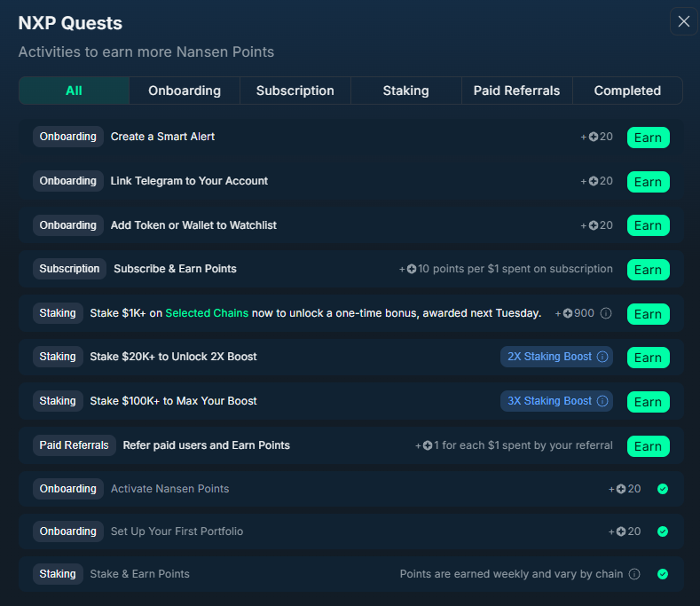Click Earn for Stake $100K+ to Max Boost
The width and height of the screenshot is (700, 606).
[x=648, y=402]
